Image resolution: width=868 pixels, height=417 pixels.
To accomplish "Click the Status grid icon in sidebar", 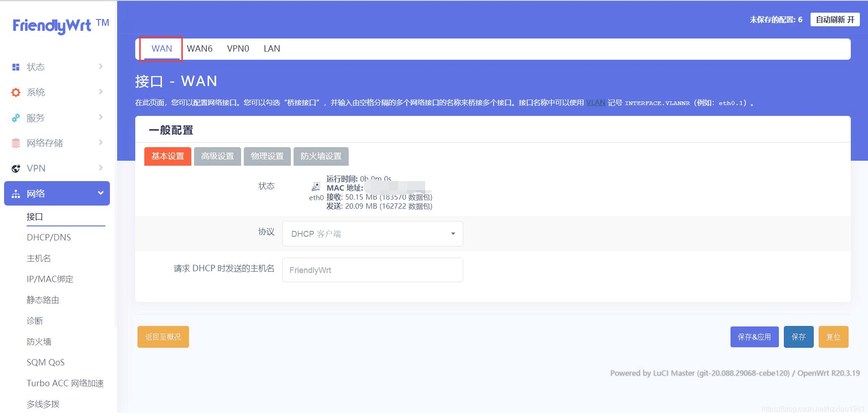I will (16, 67).
